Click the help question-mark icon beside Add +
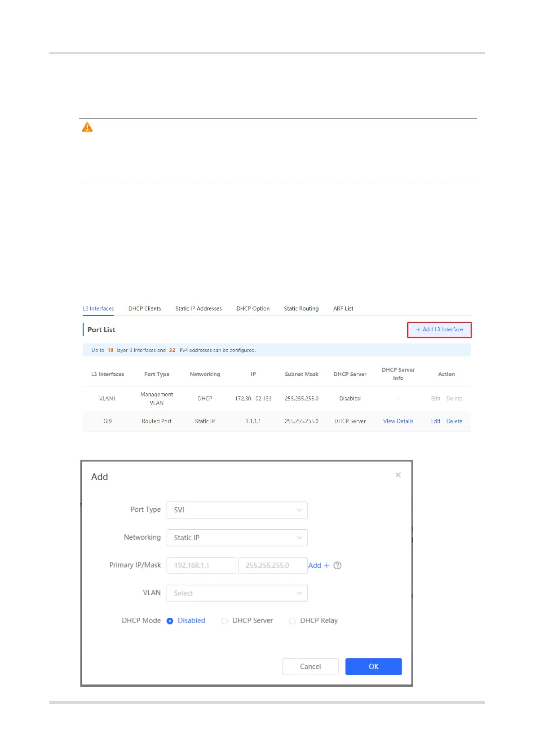535x756 pixels. click(x=338, y=565)
